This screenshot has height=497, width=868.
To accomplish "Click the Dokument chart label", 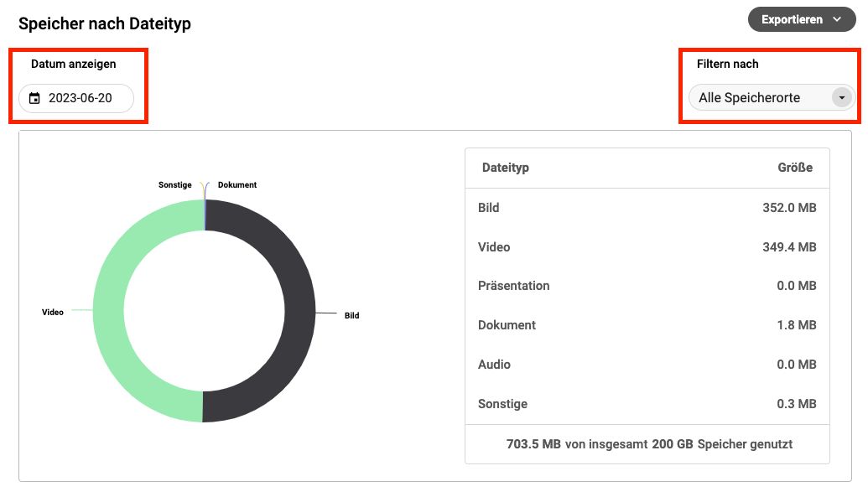I will click(237, 184).
